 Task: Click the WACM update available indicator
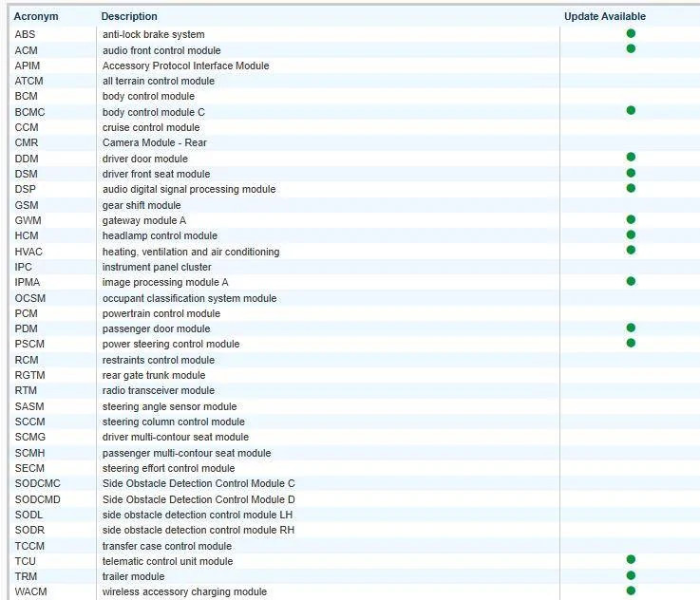tap(631, 591)
